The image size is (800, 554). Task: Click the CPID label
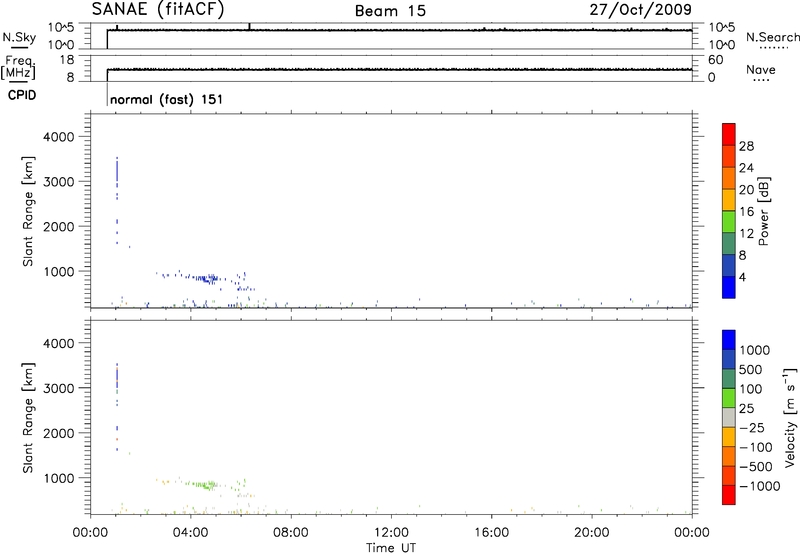(18, 98)
